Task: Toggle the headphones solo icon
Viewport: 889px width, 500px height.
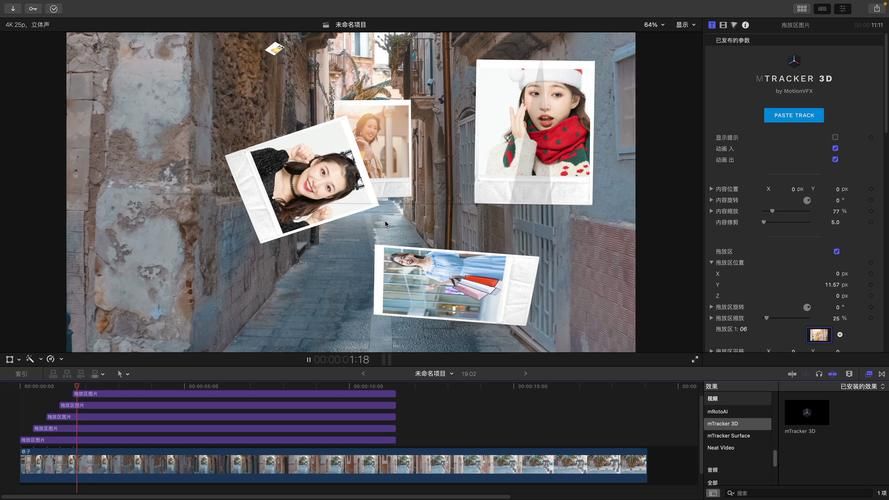Action: point(819,374)
